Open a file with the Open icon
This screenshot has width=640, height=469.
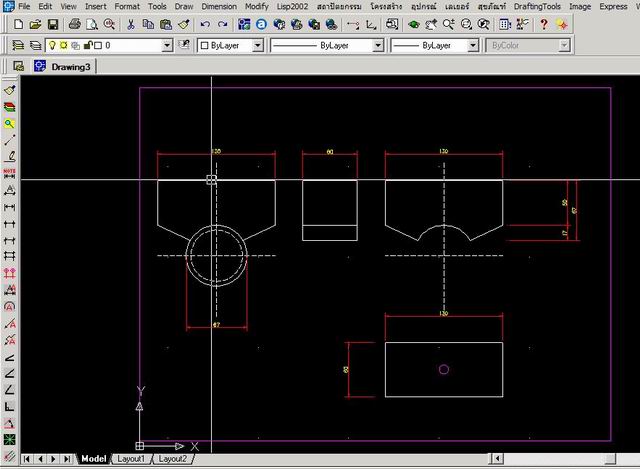(x=35, y=24)
